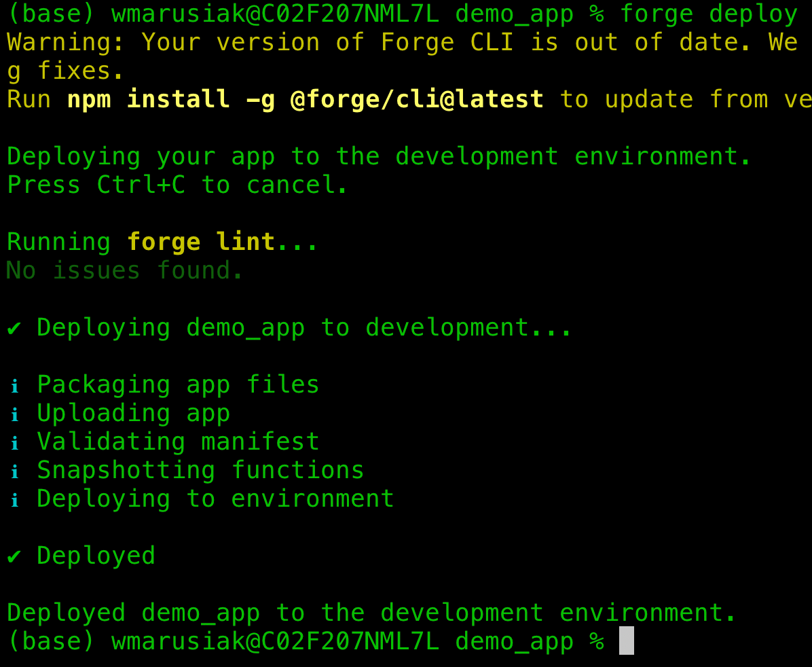Click the Snapshotting functions step text
Image resolution: width=812 pixels, height=667 pixels.
coord(200,470)
